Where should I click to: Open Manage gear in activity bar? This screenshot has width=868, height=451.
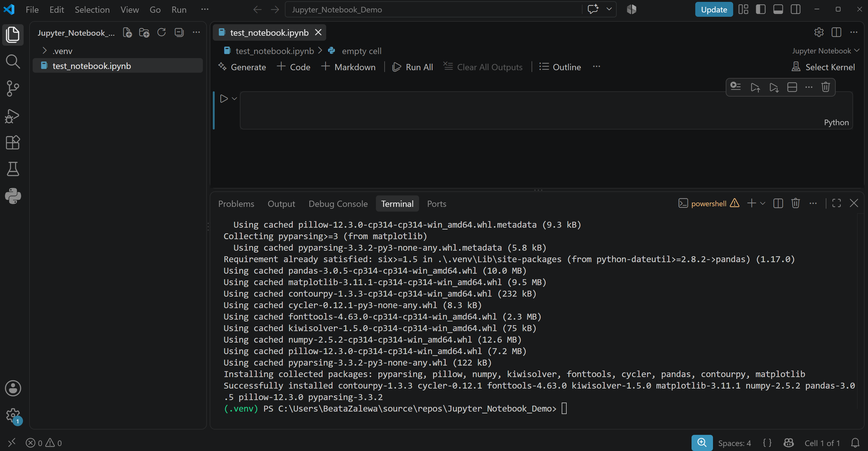[x=13, y=415]
